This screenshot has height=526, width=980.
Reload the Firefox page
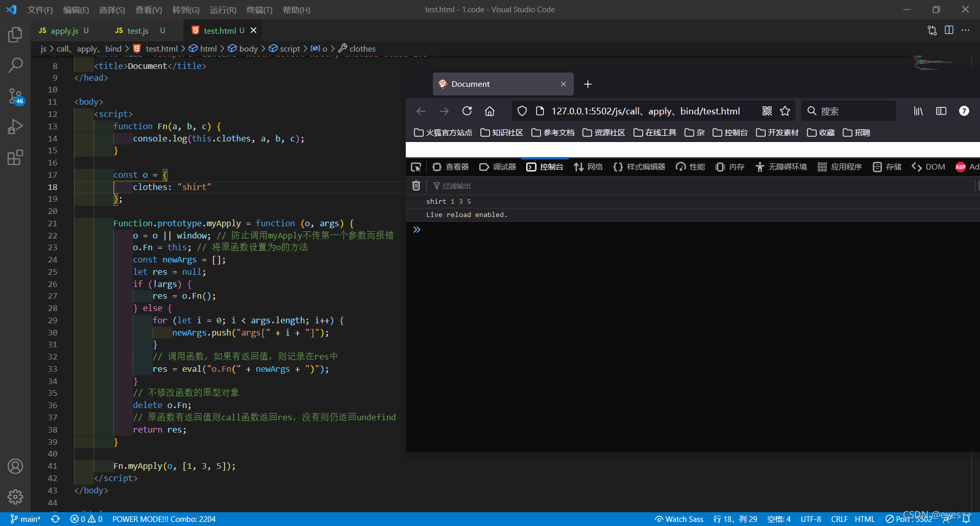tap(467, 111)
